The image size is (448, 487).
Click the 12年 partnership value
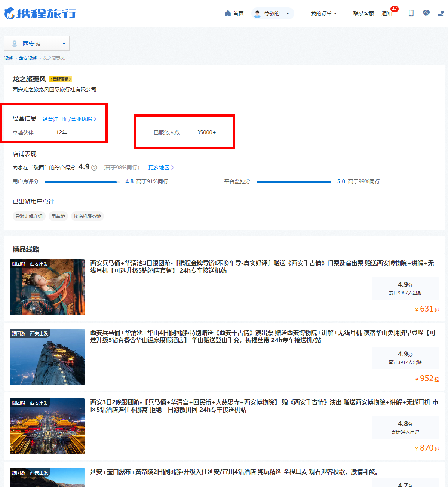tap(62, 132)
